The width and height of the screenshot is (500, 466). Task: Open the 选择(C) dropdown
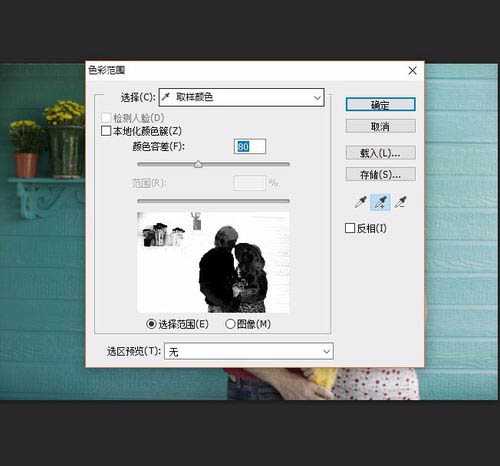[x=241, y=97]
